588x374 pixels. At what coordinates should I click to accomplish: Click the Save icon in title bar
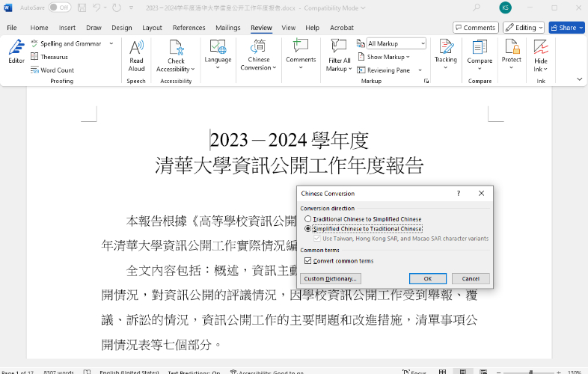tap(82, 7)
